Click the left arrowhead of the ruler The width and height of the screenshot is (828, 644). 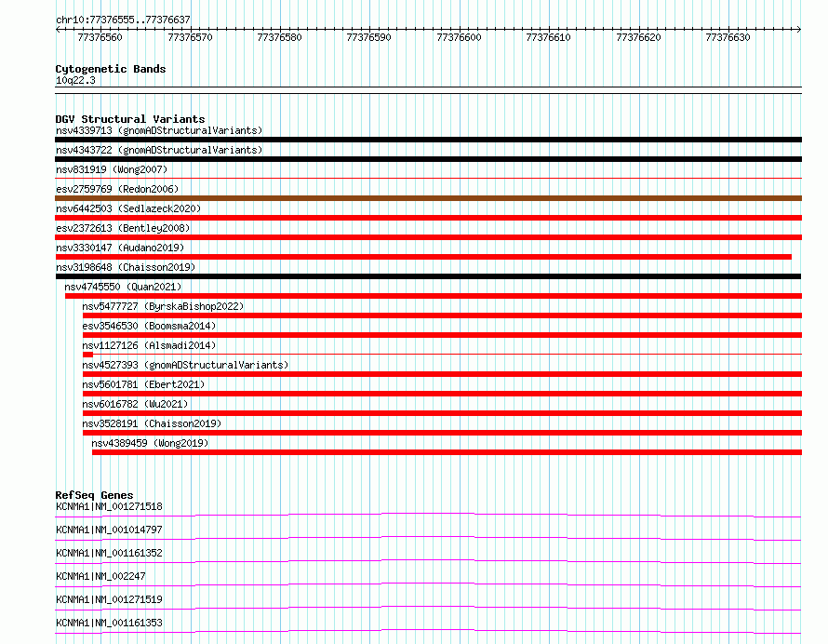(x=58, y=29)
